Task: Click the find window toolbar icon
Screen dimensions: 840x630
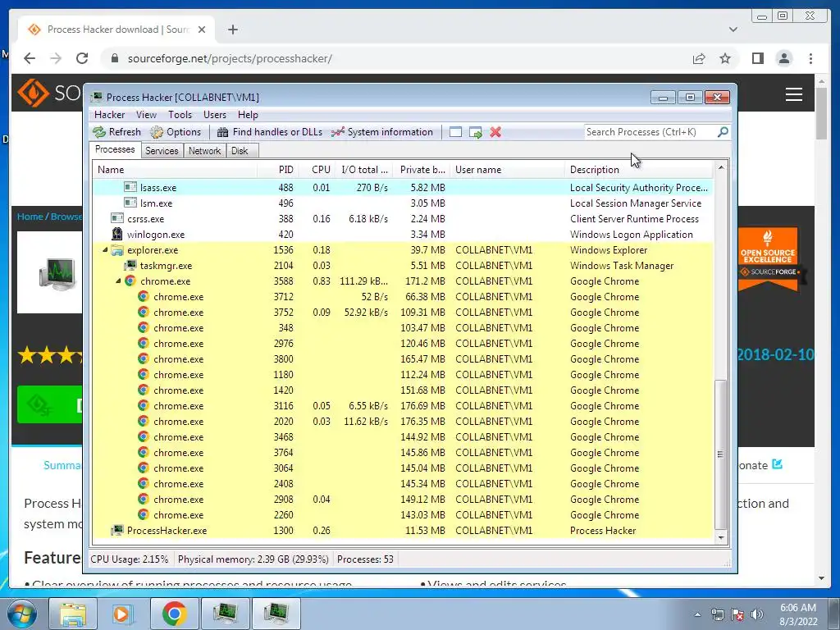Action: [x=455, y=132]
